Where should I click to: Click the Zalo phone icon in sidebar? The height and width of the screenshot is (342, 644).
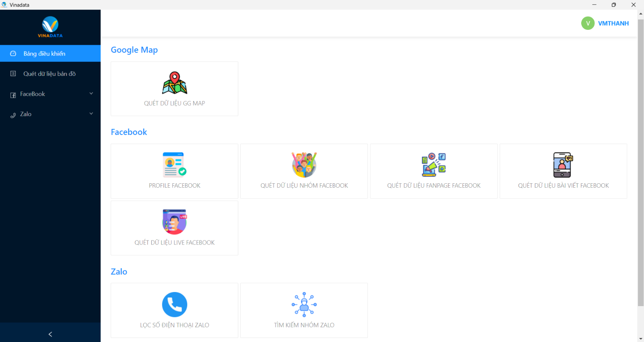click(x=13, y=115)
